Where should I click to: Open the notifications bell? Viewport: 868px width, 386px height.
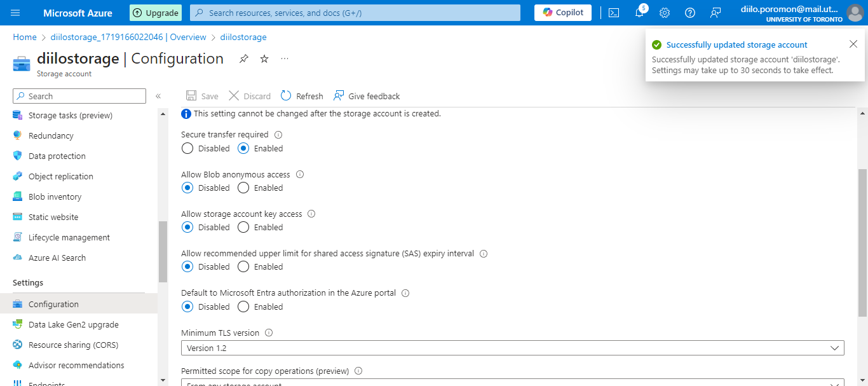click(x=639, y=12)
